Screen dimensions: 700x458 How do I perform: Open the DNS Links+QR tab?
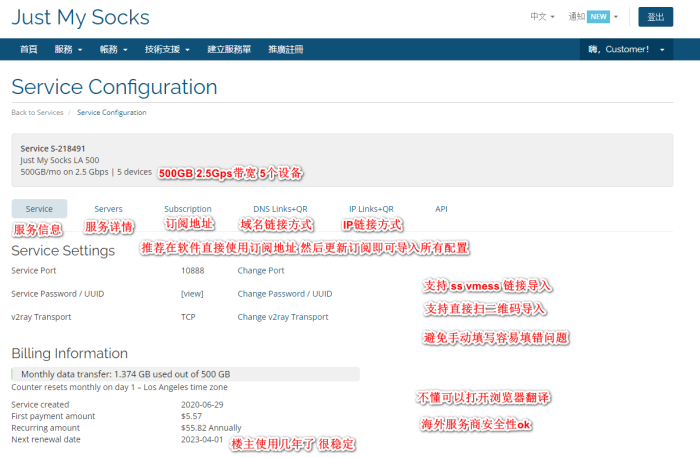(x=280, y=209)
